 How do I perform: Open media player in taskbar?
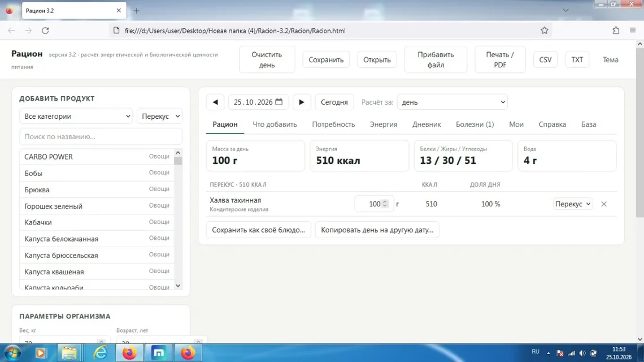(40, 353)
